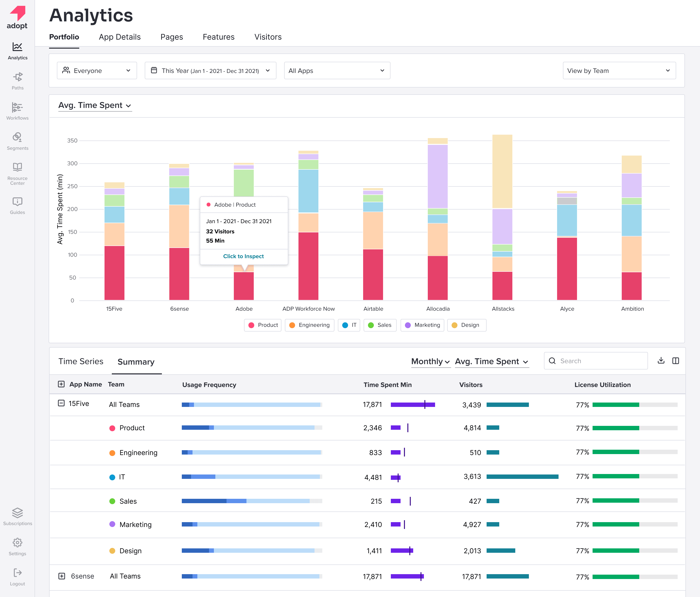The height and width of the screenshot is (597, 700).
Task: Click the 15Five Product bar segment
Action: 114,273
